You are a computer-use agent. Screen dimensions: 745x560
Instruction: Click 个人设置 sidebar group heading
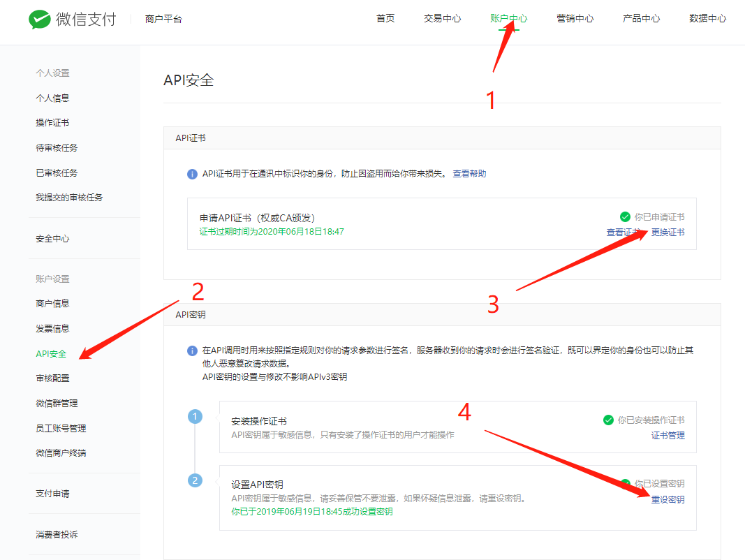pos(53,73)
